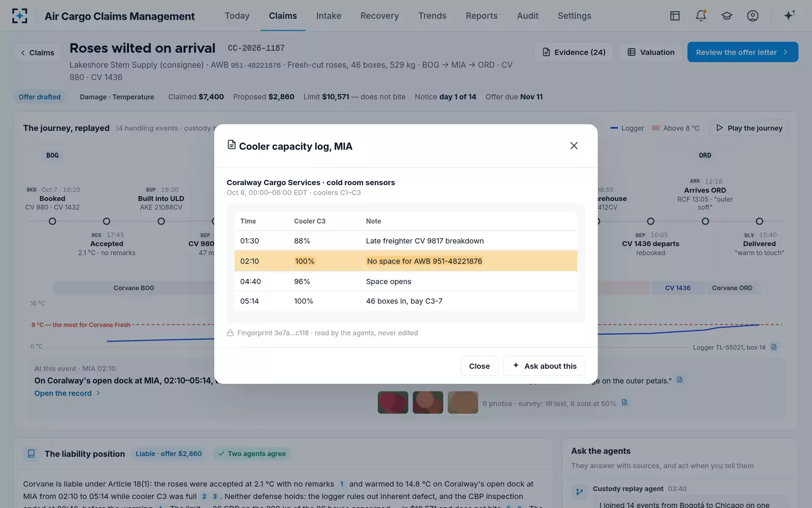
Task: Open document icon beside Logger TL-55021
Action: click(774, 347)
